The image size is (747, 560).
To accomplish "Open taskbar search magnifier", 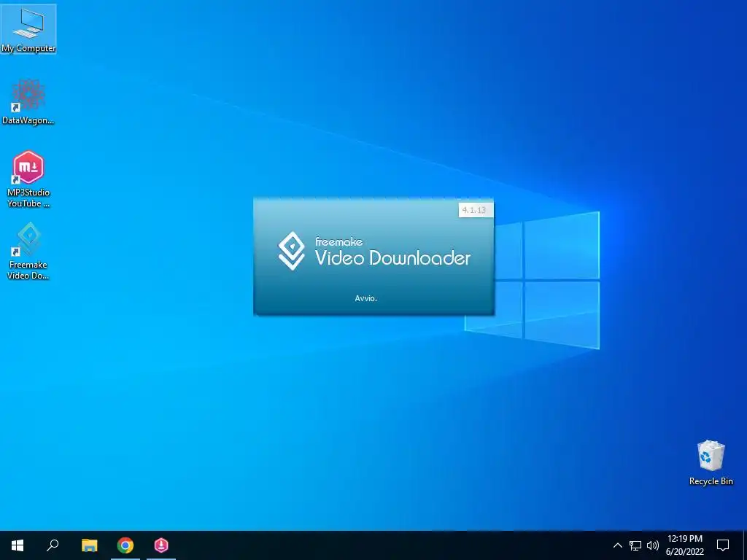I will tap(53, 545).
